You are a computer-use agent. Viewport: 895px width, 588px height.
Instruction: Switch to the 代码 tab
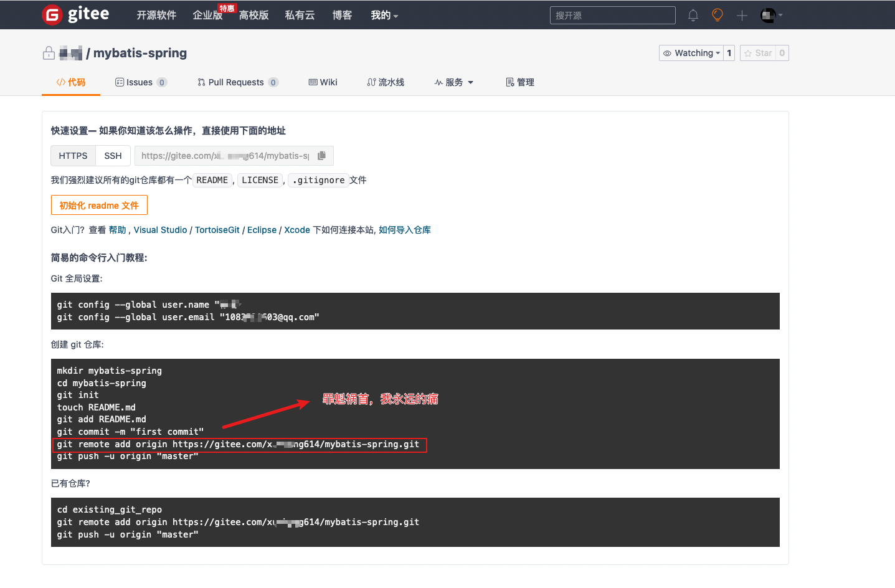click(71, 82)
